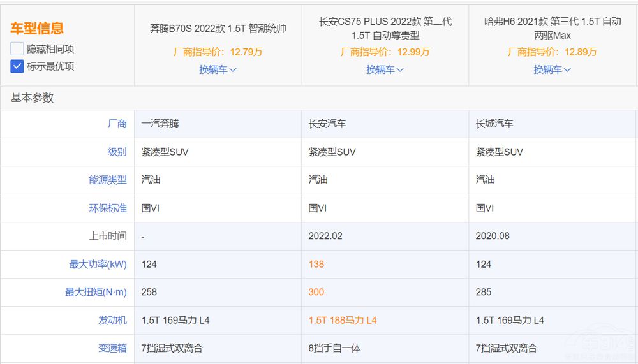Click the 厂商 parameter link
Screen dimensions: 638x364
[117, 124]
